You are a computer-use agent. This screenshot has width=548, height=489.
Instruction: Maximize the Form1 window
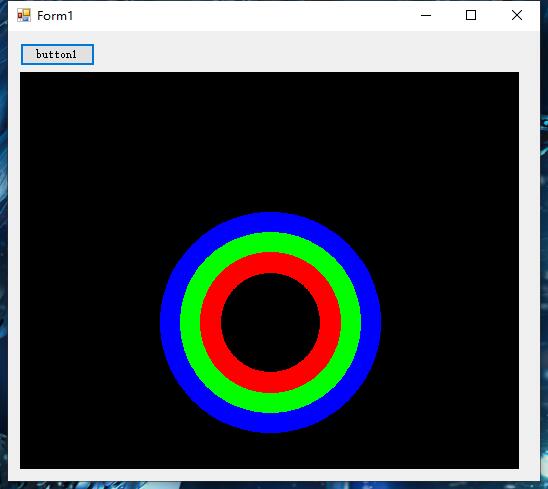coord(471,15)
